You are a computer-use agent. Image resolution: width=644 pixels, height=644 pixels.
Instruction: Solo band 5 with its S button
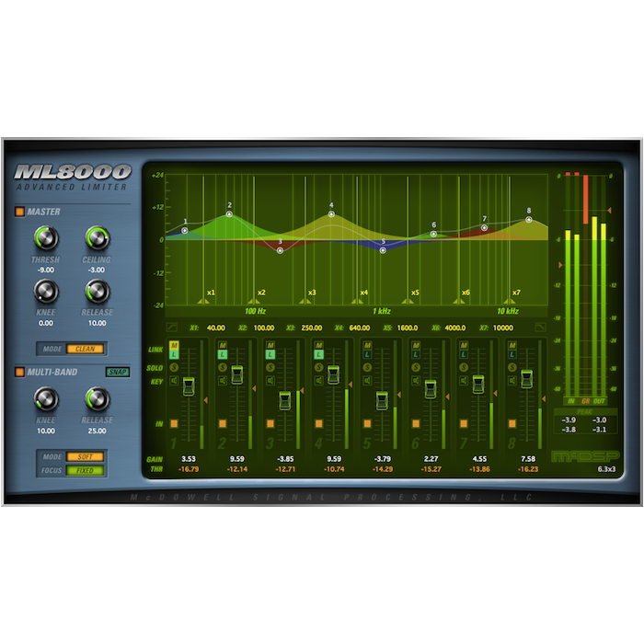(367, 367)
